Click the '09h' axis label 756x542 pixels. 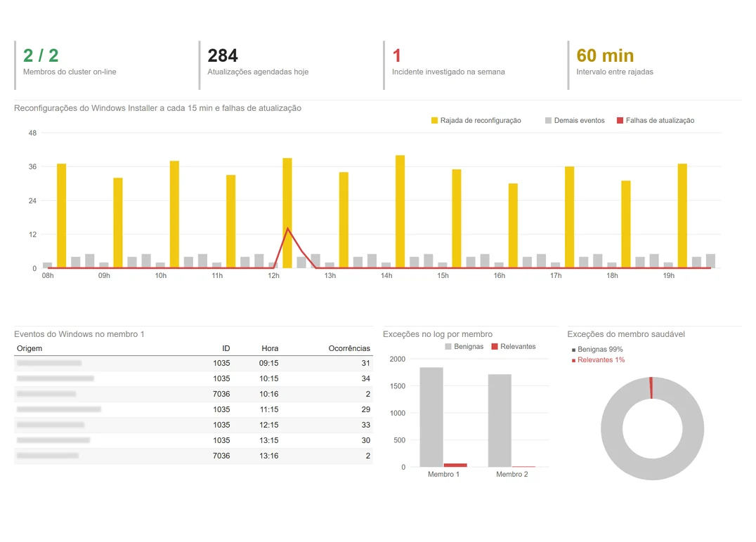click(104, 276)
